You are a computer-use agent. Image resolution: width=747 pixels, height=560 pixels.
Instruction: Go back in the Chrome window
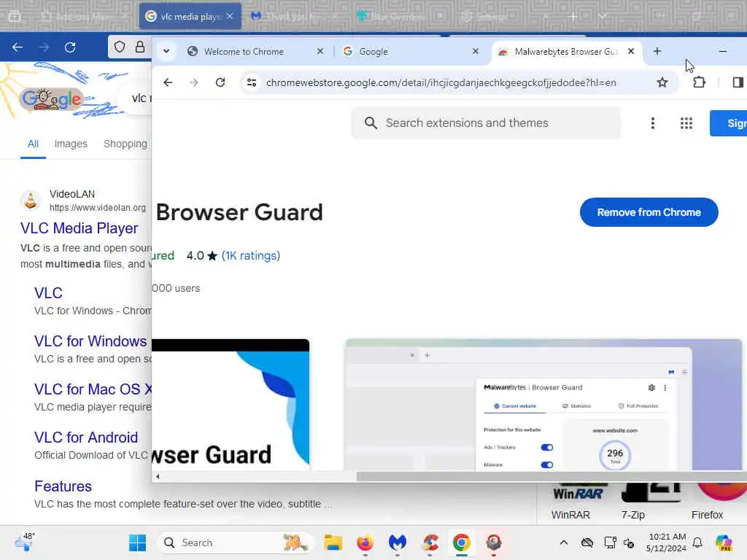[x=168, y=83]
